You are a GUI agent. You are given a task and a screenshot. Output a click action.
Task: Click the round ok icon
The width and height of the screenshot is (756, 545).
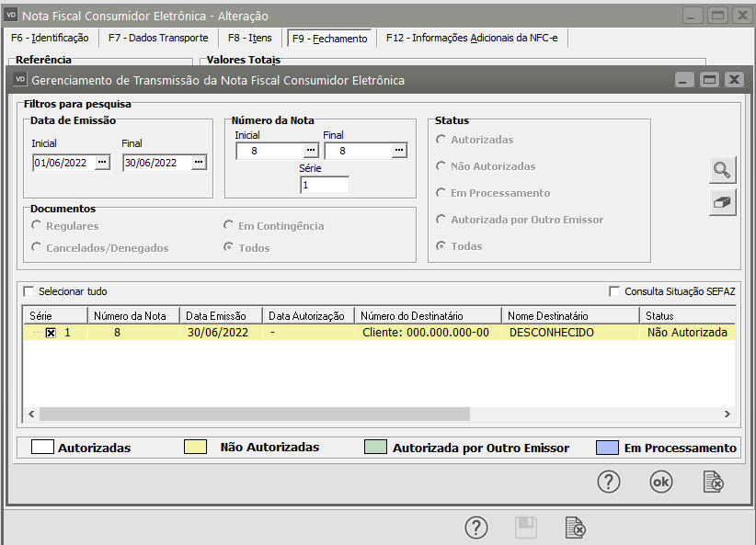click(661, 482)
